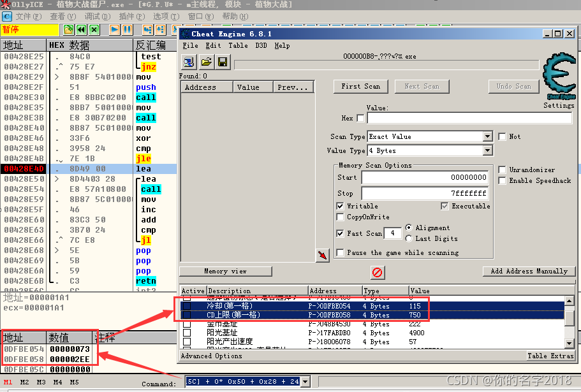Open Cheat Engine Help menu
The height and width of the screenshot is (392, 581).
[282, 45]
